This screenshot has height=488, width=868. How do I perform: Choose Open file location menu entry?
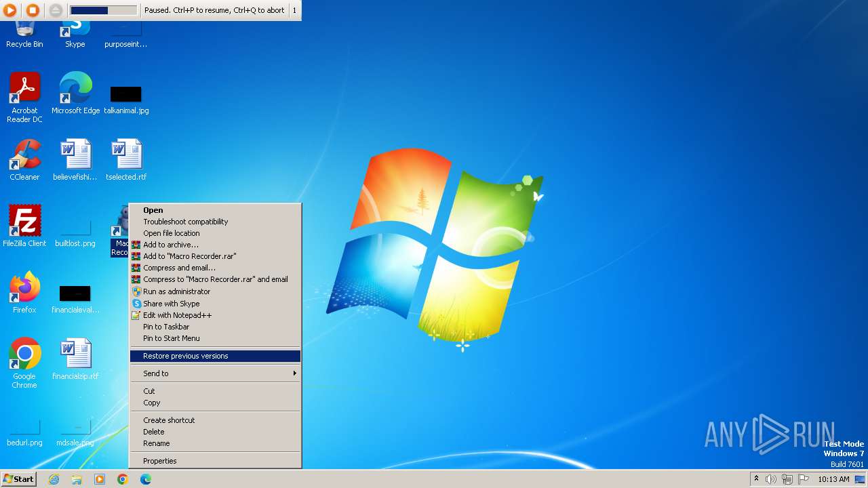click(x=215, y=233)
